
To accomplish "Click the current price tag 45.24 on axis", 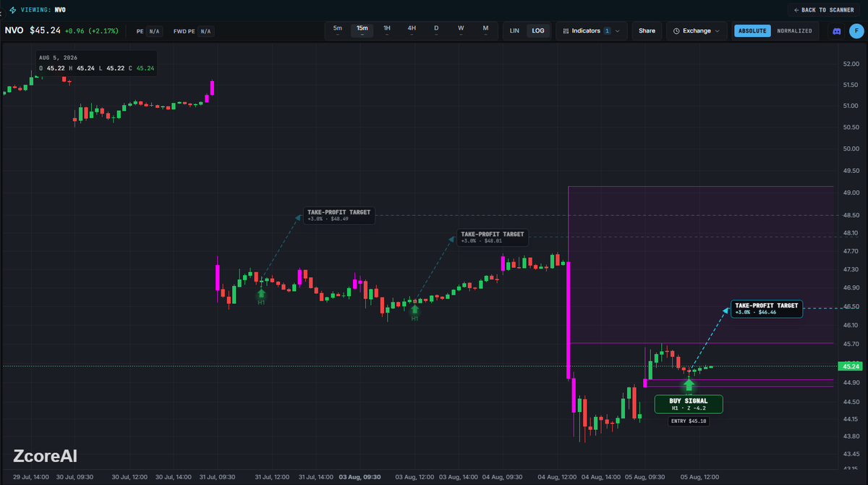I will 851,366.
